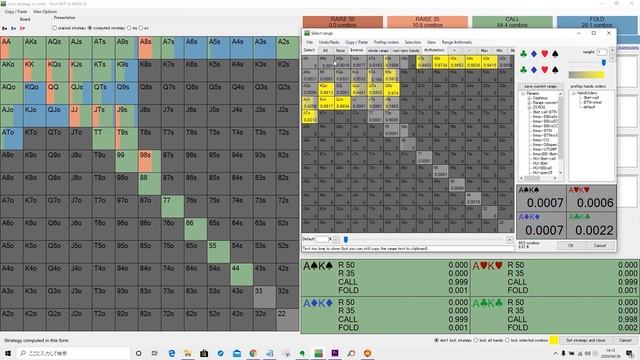Expand the ZEROS ranges folder
640x360 pixels.
[x=529, y=107]
